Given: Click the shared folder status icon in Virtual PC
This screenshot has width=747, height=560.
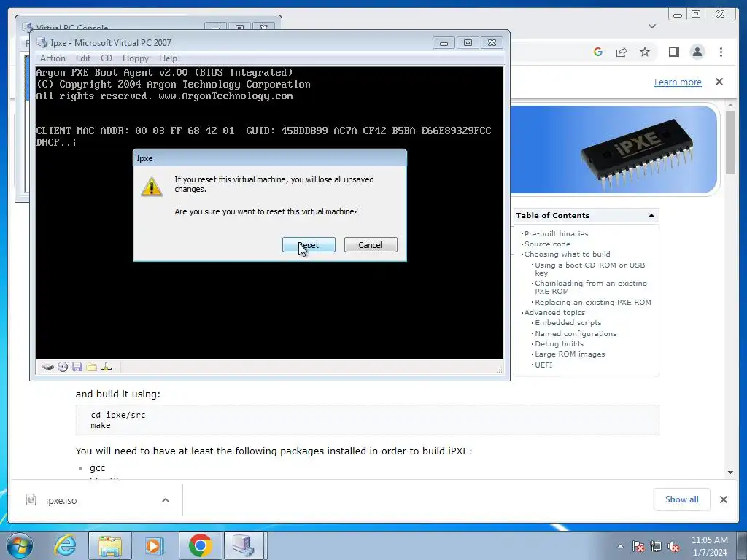Looking at the screenshot, I should [91, 367].
